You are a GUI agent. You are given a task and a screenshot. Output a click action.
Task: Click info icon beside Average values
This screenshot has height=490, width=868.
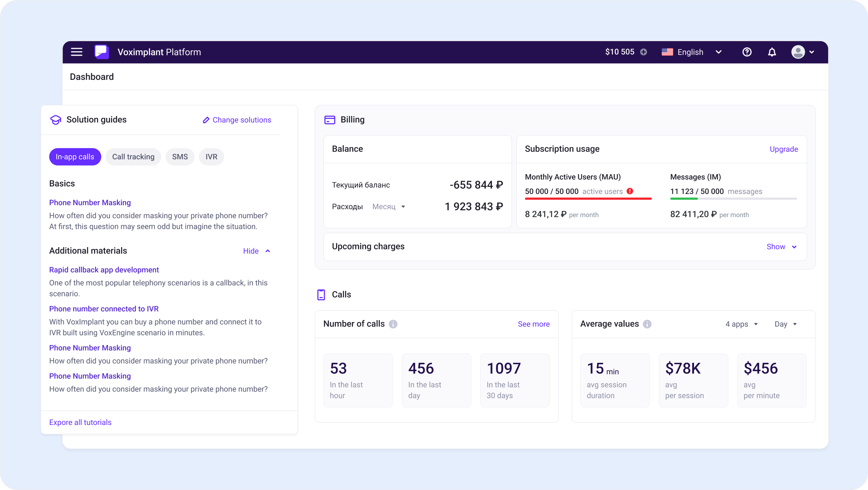point(647,324)
